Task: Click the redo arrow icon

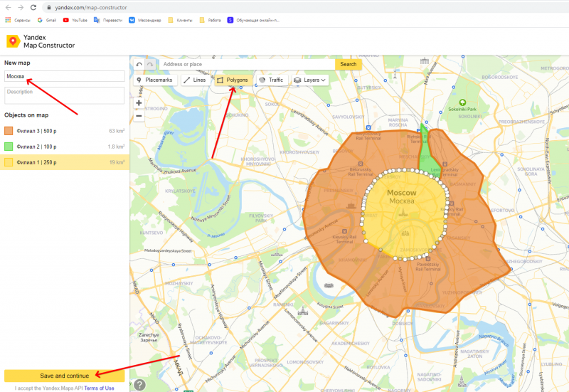Action: (149, 64)
